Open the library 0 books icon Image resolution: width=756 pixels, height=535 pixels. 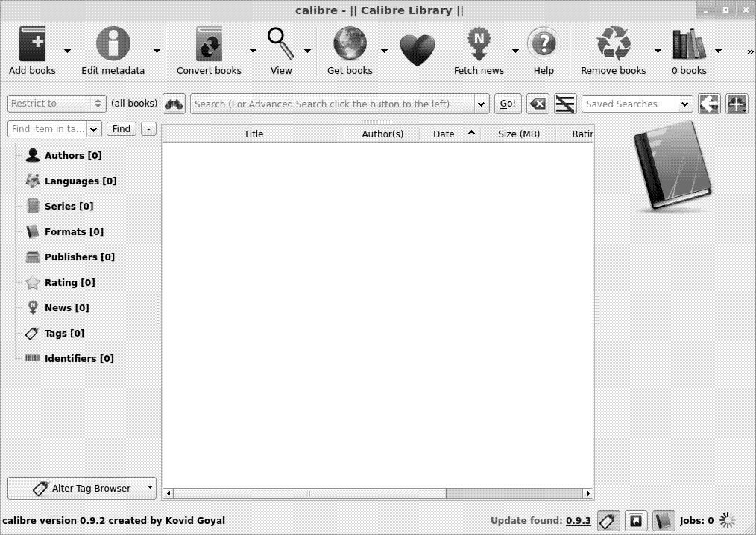[x=689, y=44]
